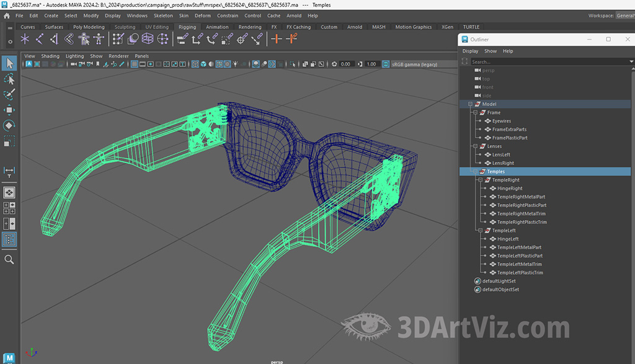Image resolution: width=635 pixels, height=364 pixels.
Task: Select the Create Joints tool on shelf
Action: tap(40, 39)
